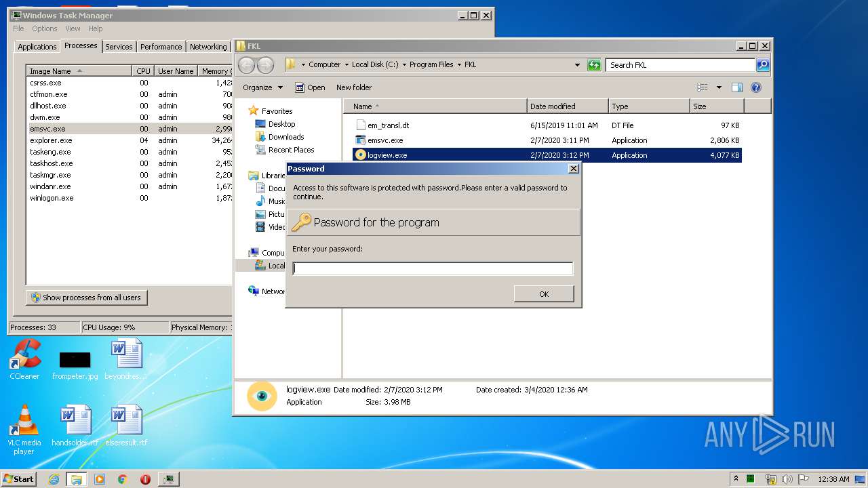Select the beyondres document on desktop
This screenshot has height=488, width=868.
tap(126, 359)
